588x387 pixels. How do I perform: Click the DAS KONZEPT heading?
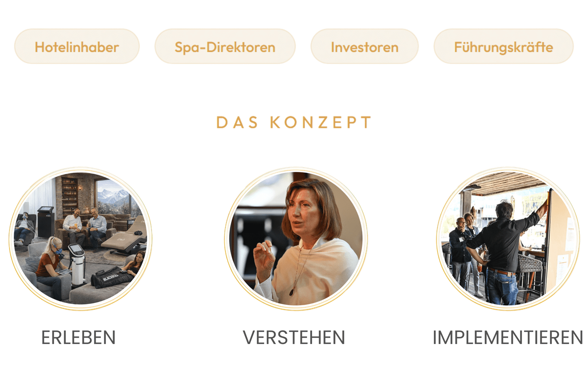294,123
